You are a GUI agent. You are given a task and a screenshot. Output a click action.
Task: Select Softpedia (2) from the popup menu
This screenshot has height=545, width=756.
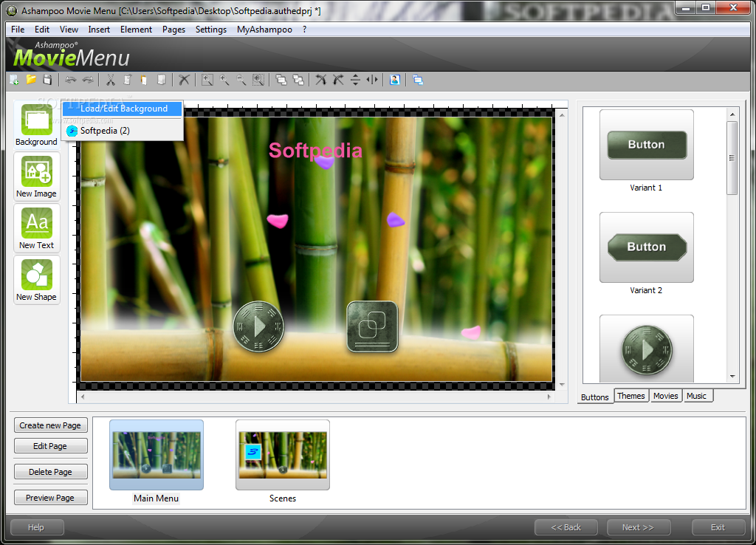(123, 131)
